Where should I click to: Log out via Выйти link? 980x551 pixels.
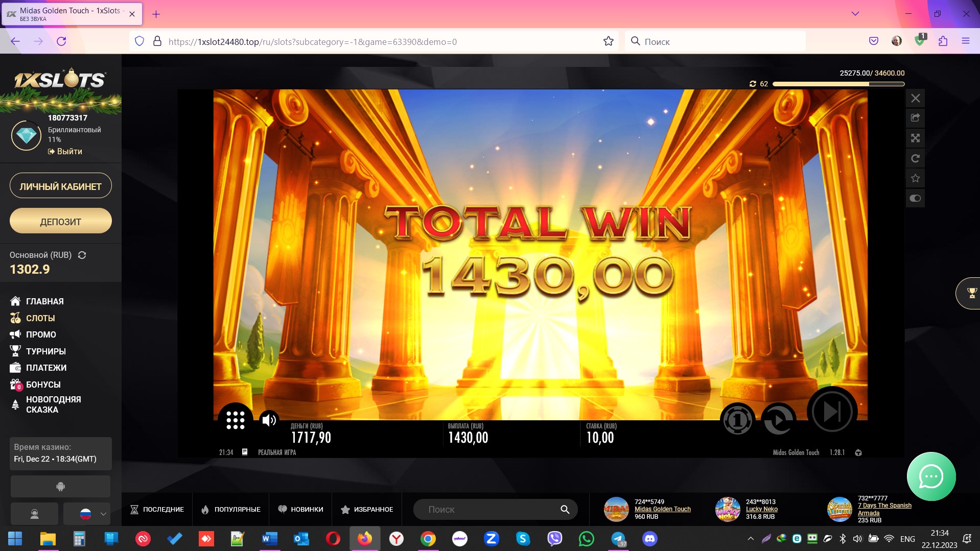[x=65, y=151]
